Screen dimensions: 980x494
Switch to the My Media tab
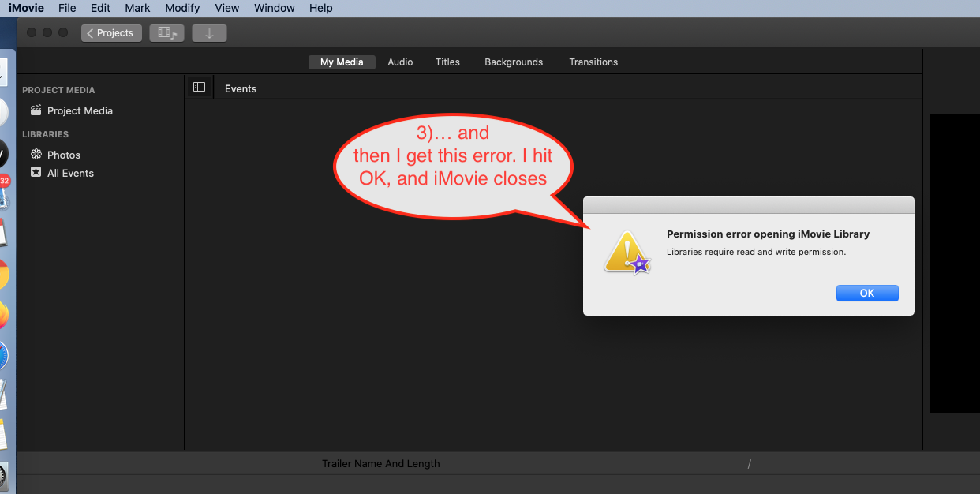[342, 62]
